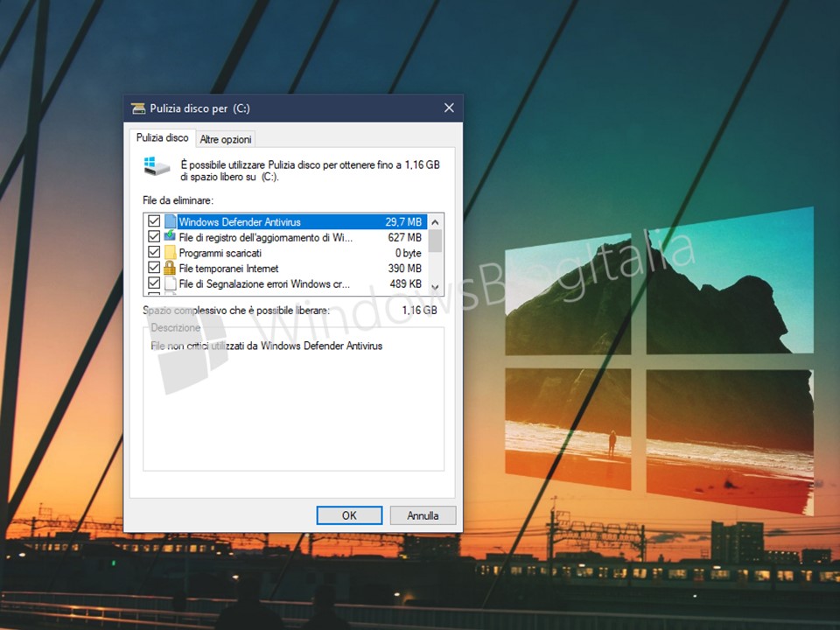The image size is (840, 630).
Task: Click the Windows drive icon in the header
Action: pos(156,166)
